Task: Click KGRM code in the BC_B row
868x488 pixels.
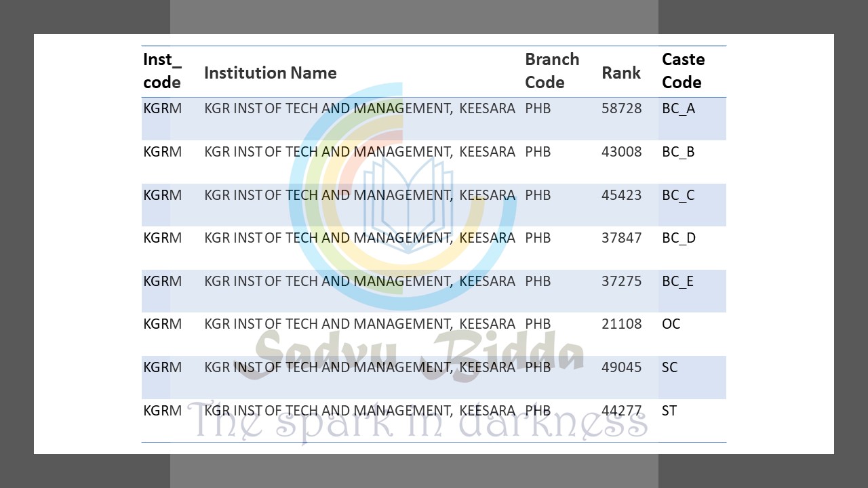Action: click(162, 152)
